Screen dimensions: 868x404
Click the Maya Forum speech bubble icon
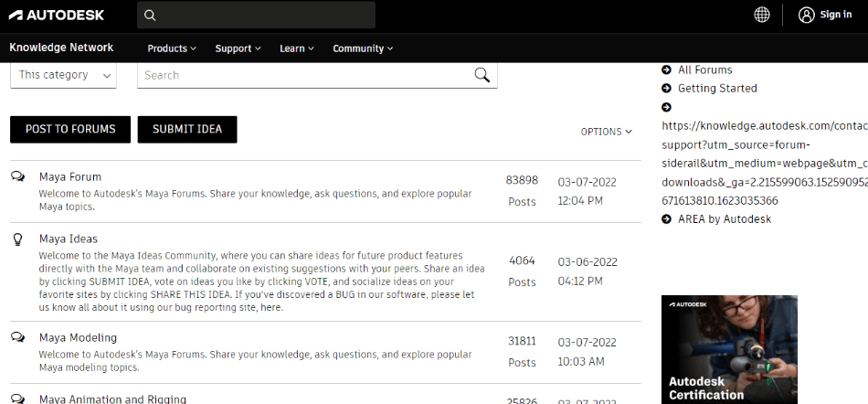tap(17, 176)
